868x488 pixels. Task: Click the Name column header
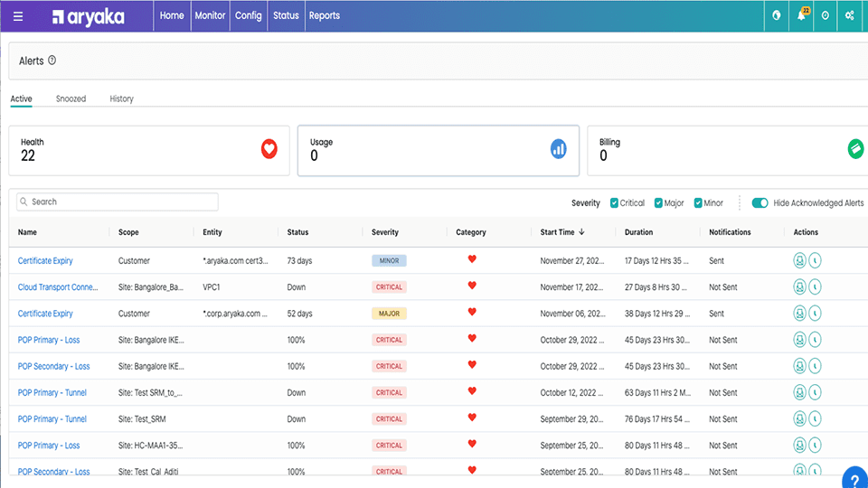click(27, 232)
